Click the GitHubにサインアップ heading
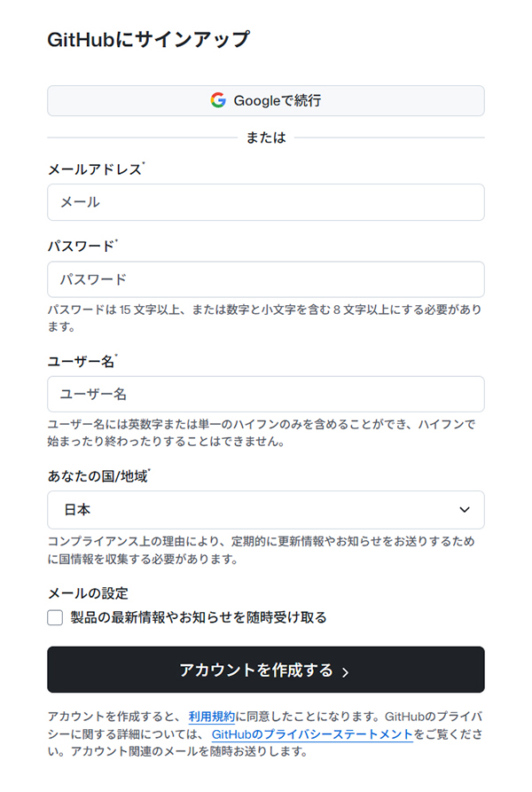The image size is (532, 792). click(148, 39)
